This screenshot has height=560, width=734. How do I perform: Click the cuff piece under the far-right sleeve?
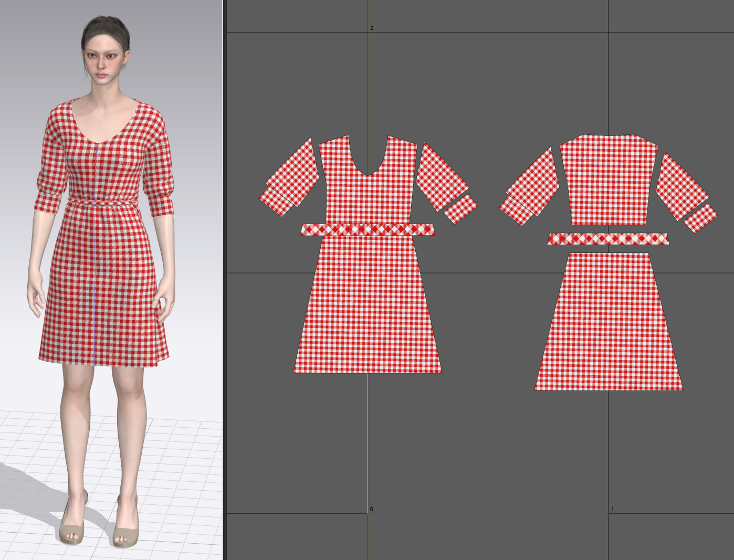pyautogui.click(x=701, y=218)
